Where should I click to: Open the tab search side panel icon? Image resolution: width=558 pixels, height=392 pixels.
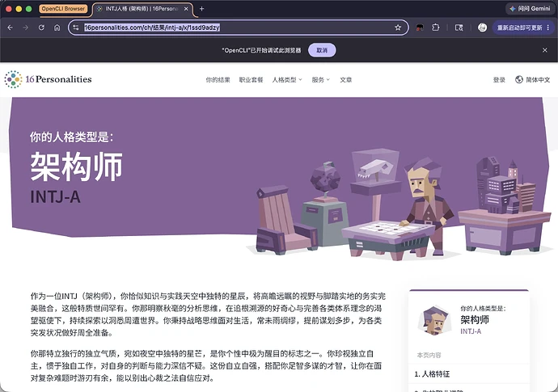(459, 27)
